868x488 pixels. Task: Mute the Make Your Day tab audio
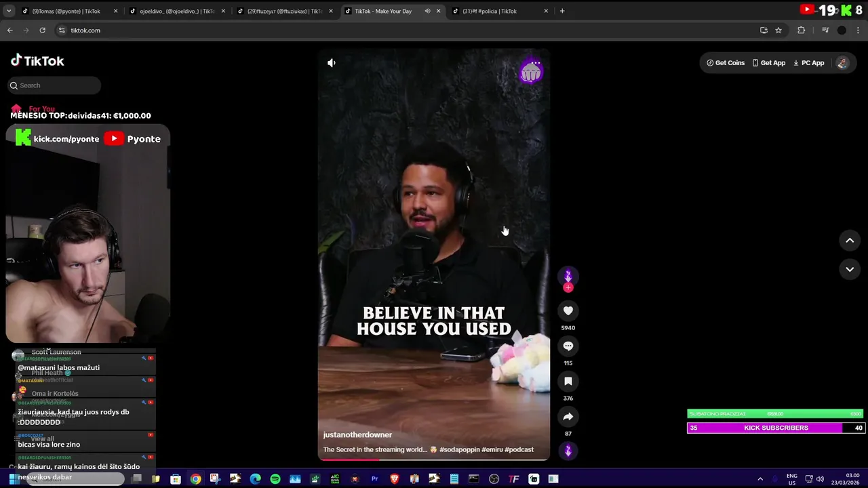point(427,11)
